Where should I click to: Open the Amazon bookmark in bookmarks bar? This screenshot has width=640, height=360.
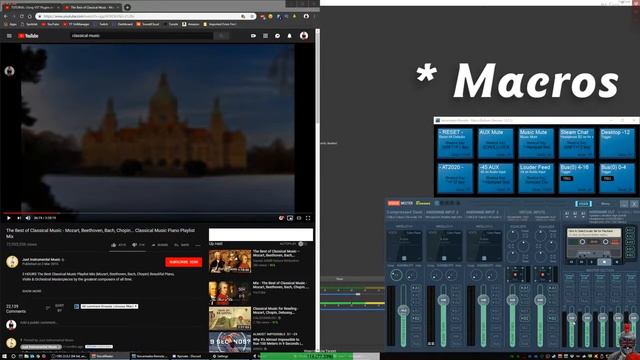coord(191,24)
